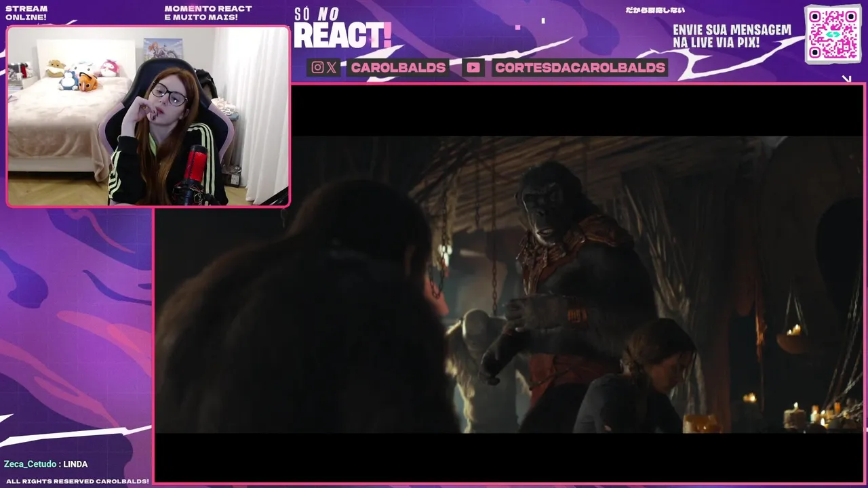Click the Japanese caption text at top
The width and height of the screenshot is (868, 488).
(x=654, y=10)
